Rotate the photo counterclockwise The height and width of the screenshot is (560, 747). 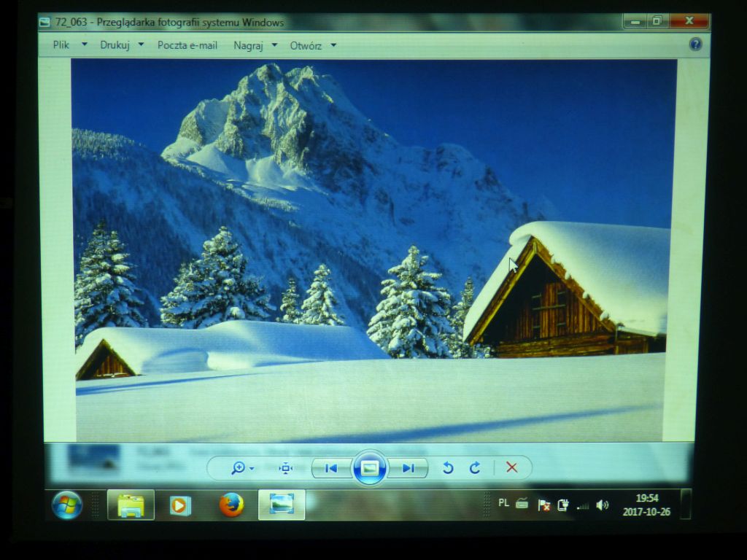pyautogui.click(x=448, y=468)
